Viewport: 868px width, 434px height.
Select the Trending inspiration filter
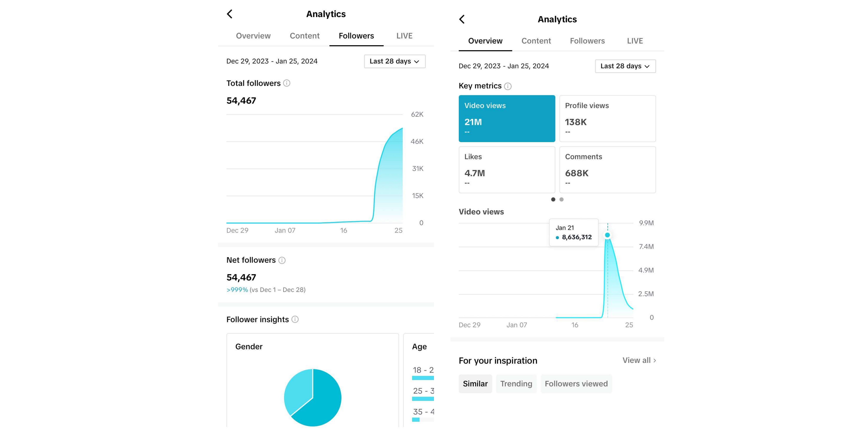click(516, 384)
